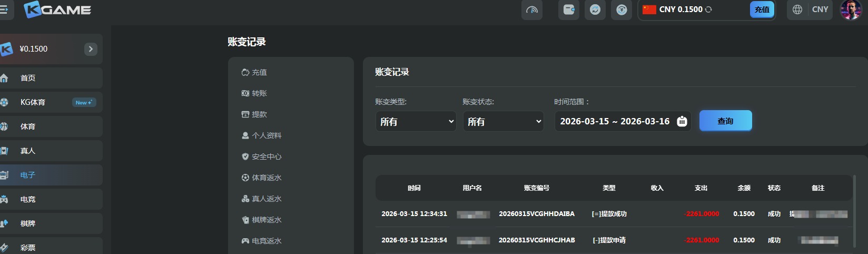Click the 时间 column header
The width and height of the screenshot is (868, 254).
pyautogui.click(x=414, y=188)
